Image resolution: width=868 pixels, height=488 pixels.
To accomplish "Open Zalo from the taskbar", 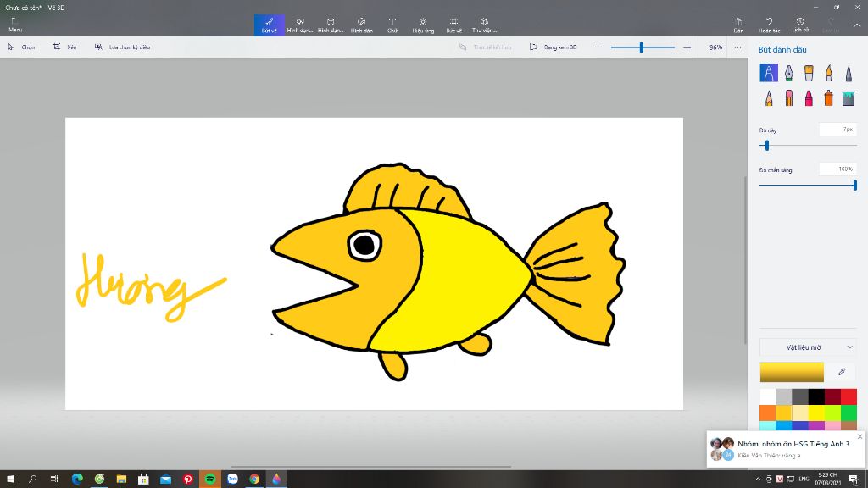I will click(x=232, y=480).
